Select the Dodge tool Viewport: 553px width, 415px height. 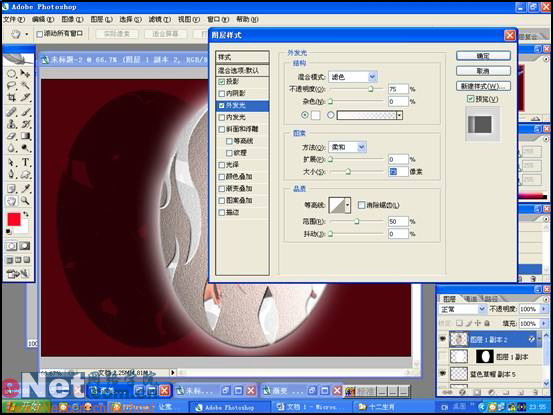click(25, 148)
